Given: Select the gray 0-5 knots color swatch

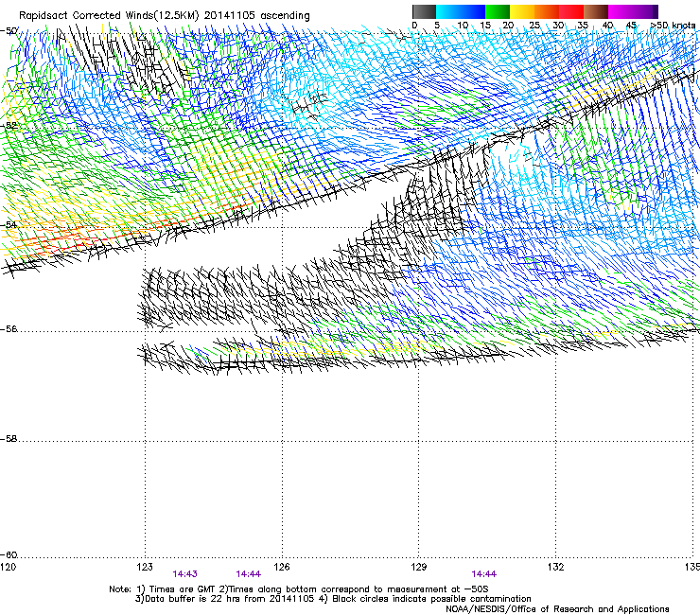Looking at the screenshot, I should coord(424,11).
